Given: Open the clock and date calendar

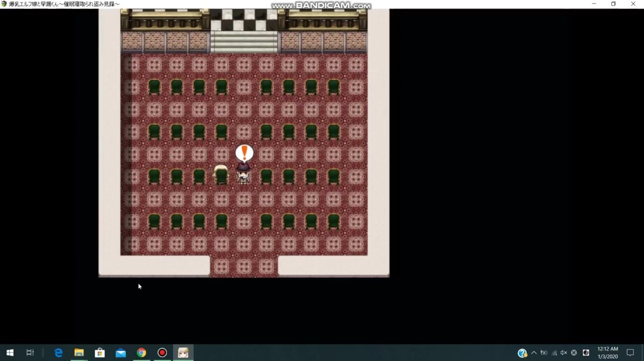Looking at the screenshot, I should tap(607, 352).
